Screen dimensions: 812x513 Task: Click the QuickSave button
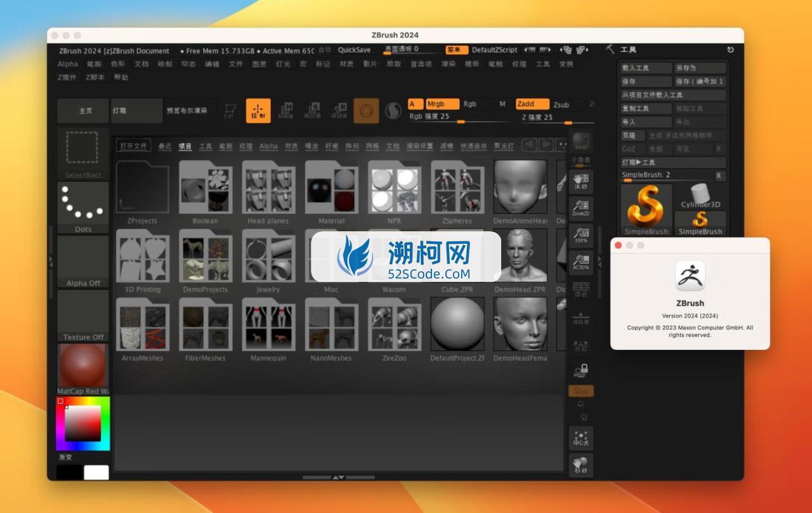pos(354,50)
